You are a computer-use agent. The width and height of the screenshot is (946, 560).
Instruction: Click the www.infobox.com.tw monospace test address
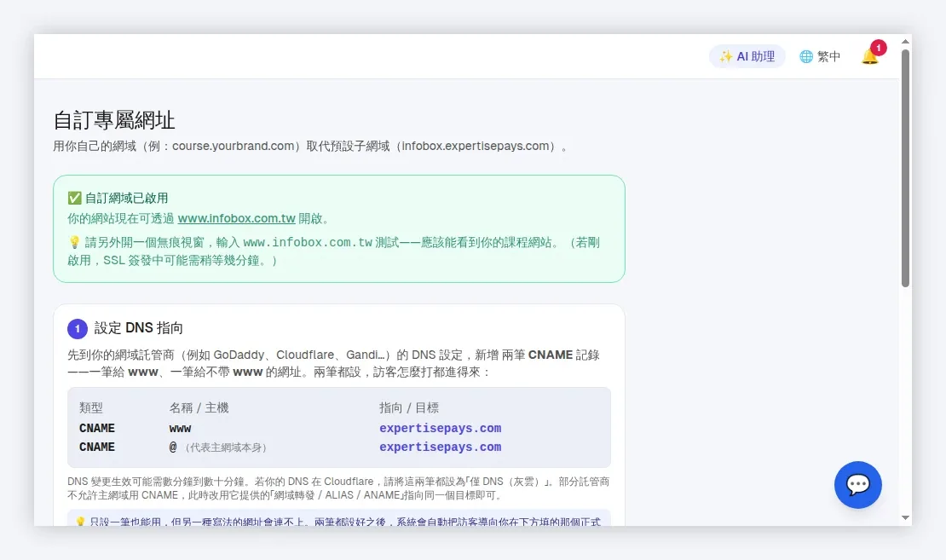(x=308, y=243)
